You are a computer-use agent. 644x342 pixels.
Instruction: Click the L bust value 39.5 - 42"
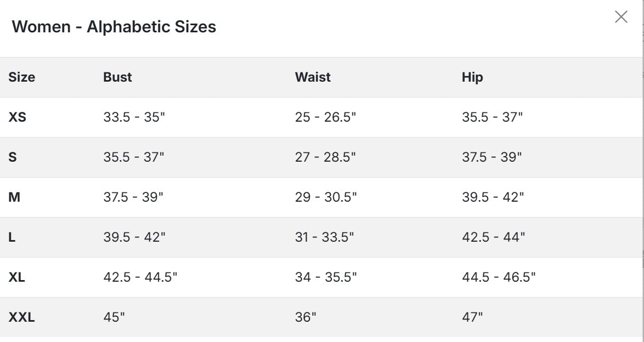coord(134,237)
